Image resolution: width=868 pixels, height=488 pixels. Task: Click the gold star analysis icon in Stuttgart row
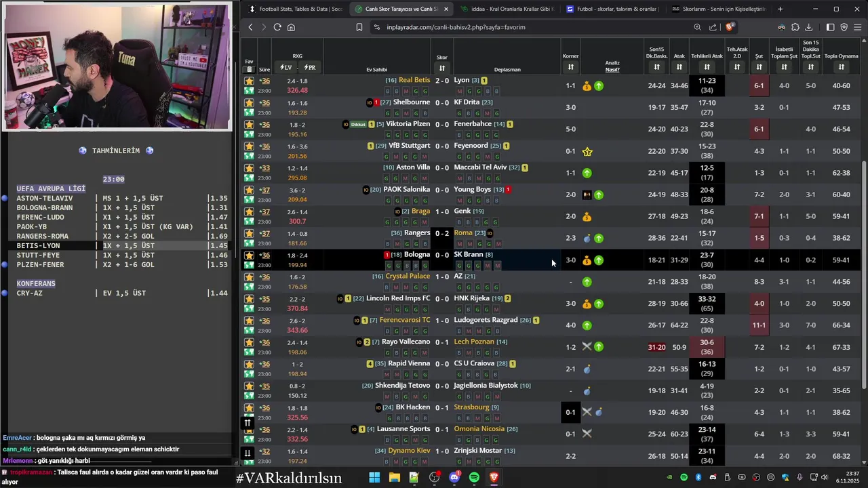tap(587, 151)
